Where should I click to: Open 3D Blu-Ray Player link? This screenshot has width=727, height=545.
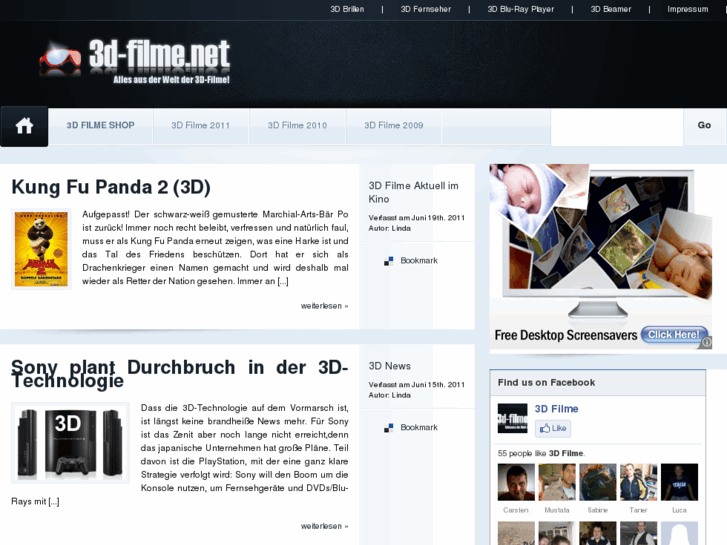click(521, 9)
